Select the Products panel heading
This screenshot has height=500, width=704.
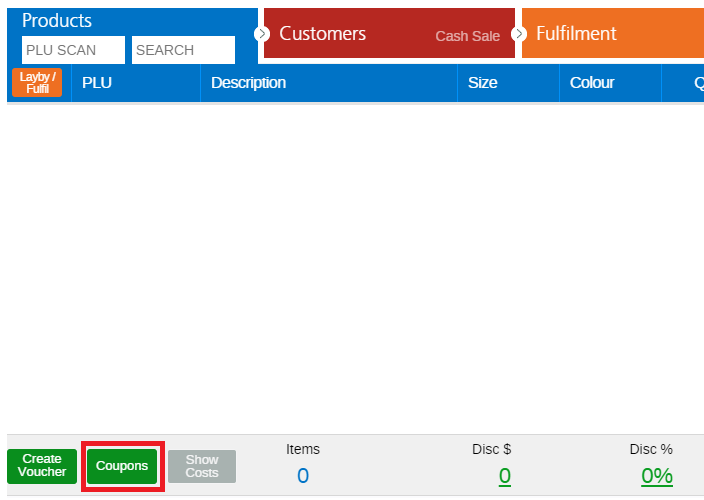click(57, 21)
